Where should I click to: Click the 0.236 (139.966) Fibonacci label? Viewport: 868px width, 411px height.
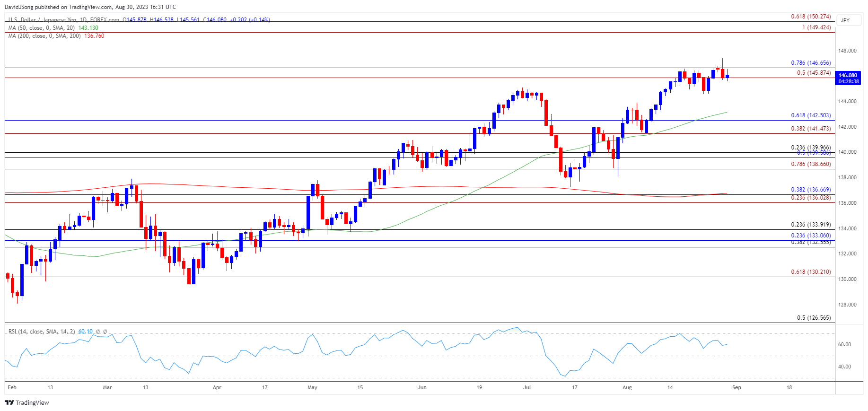tap(811, 148)
